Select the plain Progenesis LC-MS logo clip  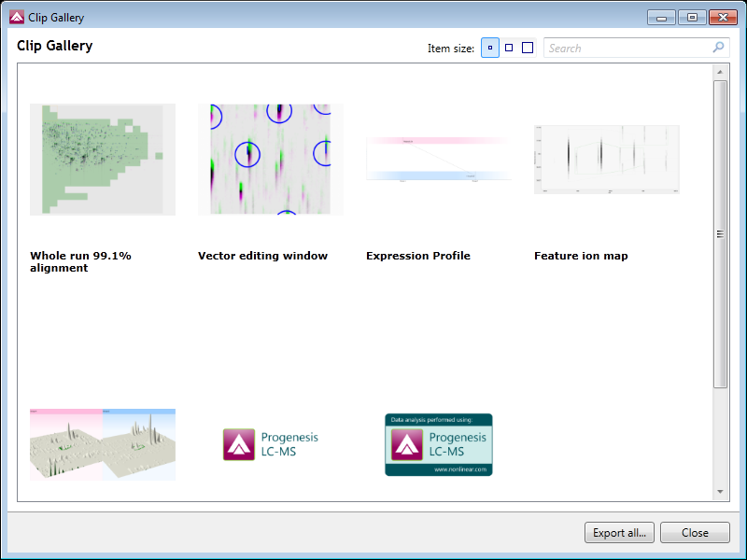pyautogui.click(x=271, y=444)
